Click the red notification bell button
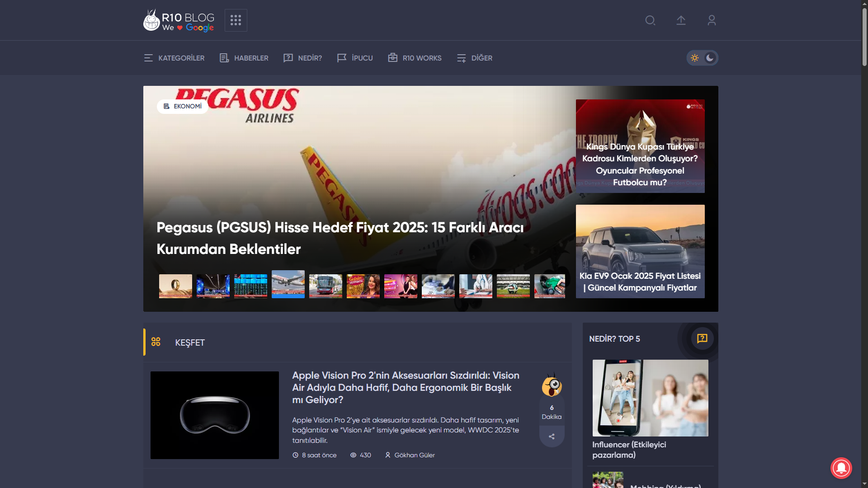 click(841, 468)
